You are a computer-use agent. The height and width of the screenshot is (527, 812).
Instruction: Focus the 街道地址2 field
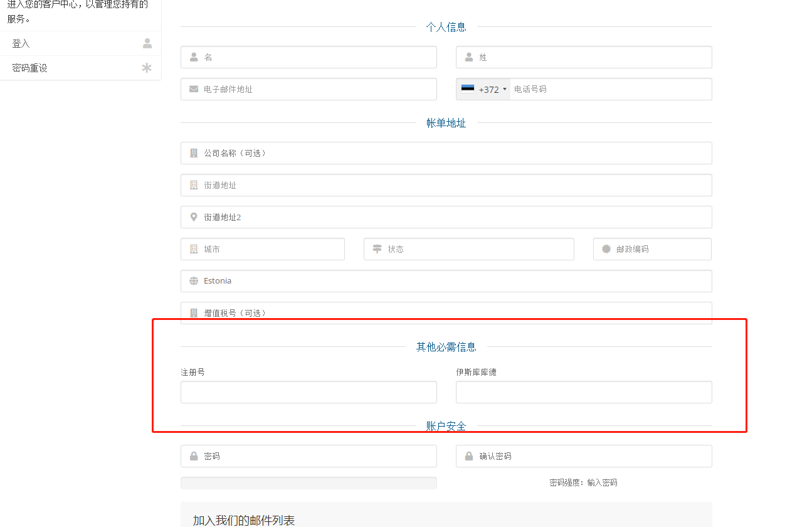pos(446,217)
